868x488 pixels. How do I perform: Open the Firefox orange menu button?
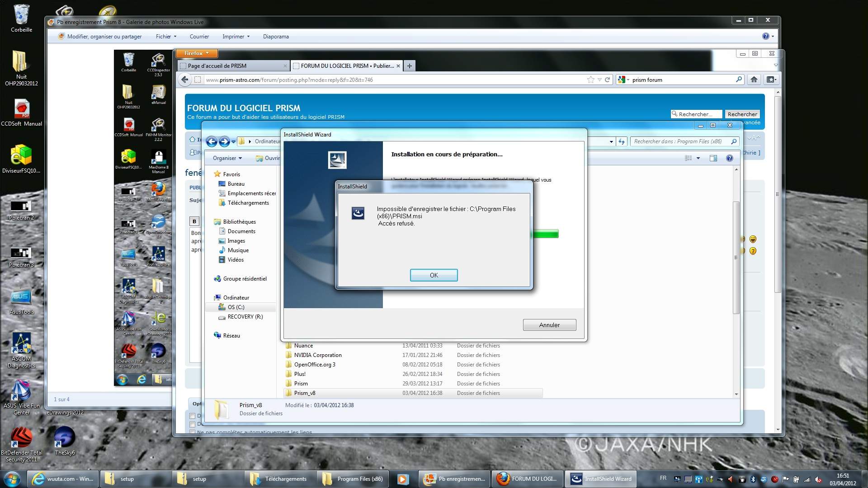point(196,53)
